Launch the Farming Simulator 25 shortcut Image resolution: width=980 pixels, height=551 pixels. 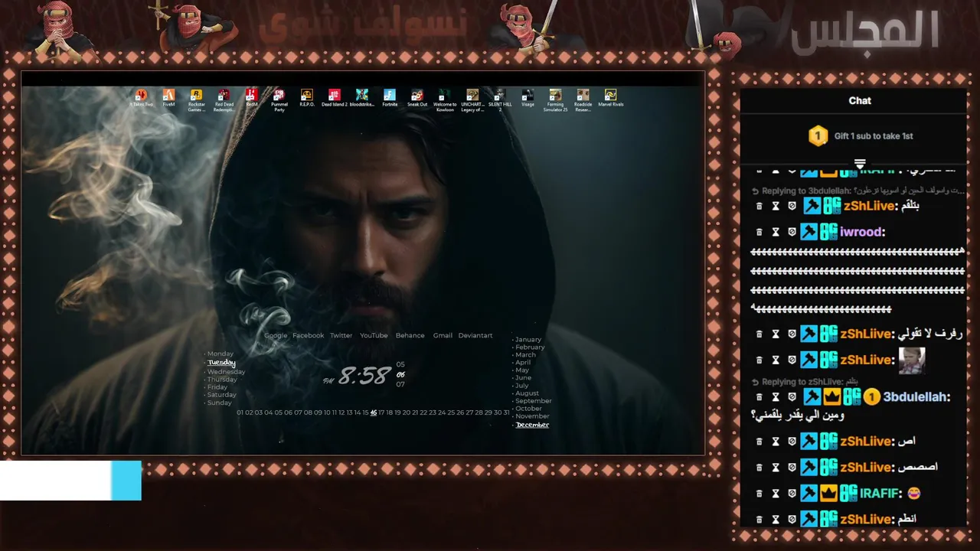pyautogui.click(x=555, y=99)
